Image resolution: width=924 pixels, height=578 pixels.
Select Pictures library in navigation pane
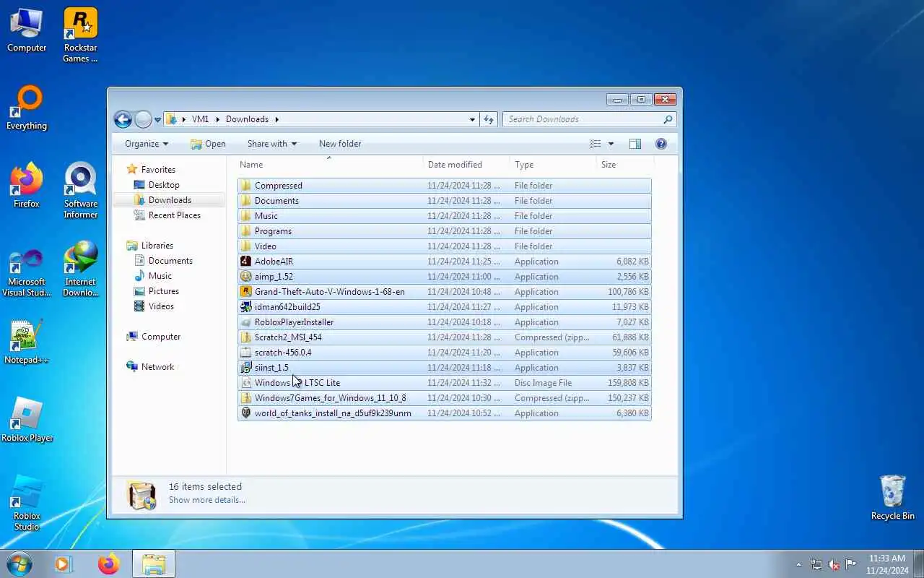click(x=163, y=291)
